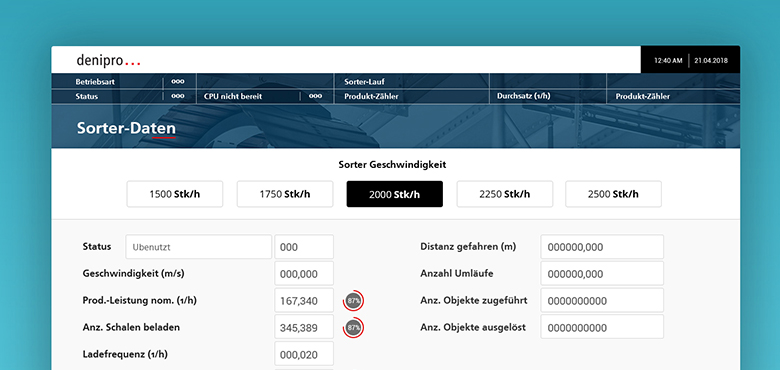Click Produkt-Zähler under Sorter-Lauf
Viewport: 780px width, 370px height.
[371, 96]
